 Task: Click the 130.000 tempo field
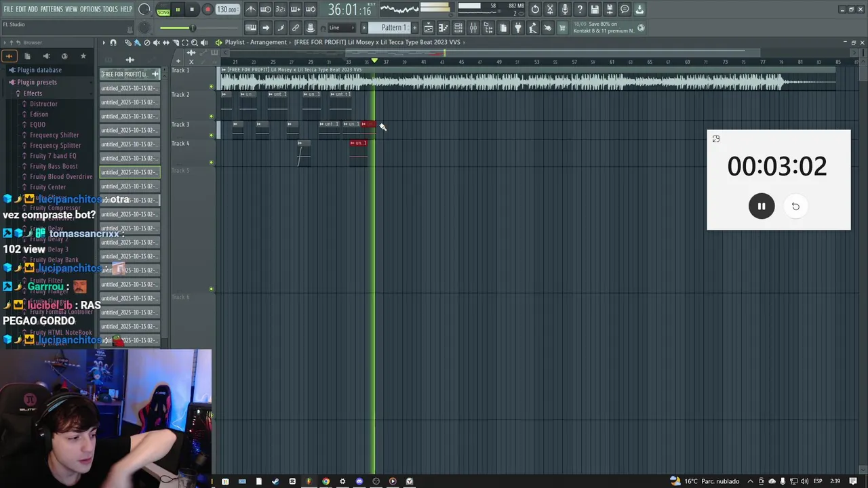[x=227, y=9]
